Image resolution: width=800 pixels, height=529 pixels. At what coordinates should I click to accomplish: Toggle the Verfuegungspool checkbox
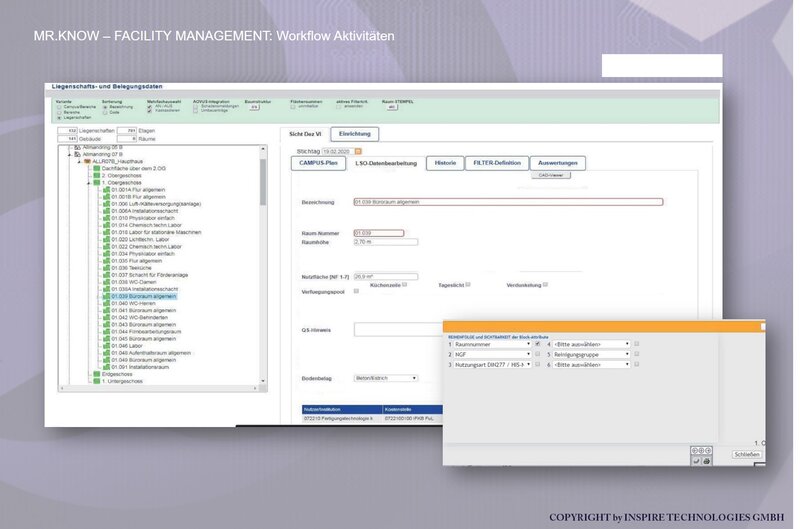coord(356,291)
